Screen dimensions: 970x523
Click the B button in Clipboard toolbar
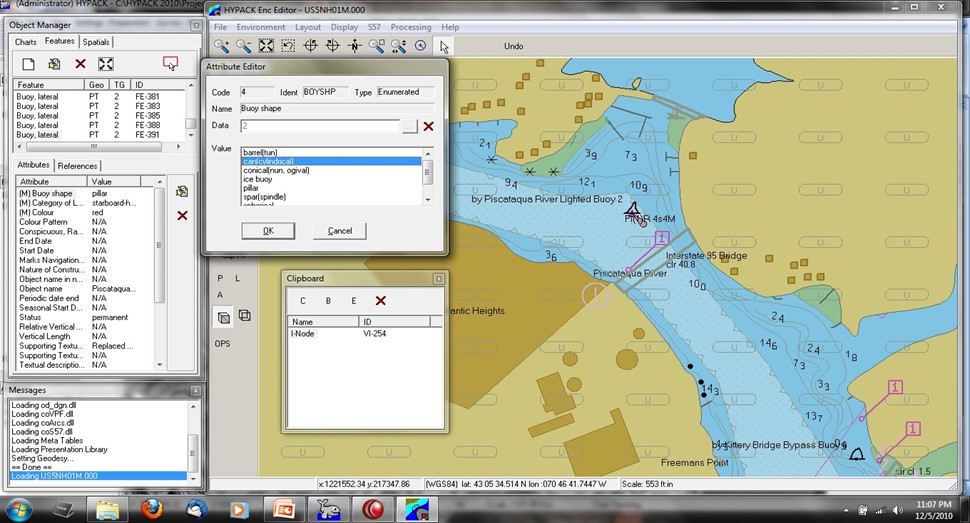[328, 301]
